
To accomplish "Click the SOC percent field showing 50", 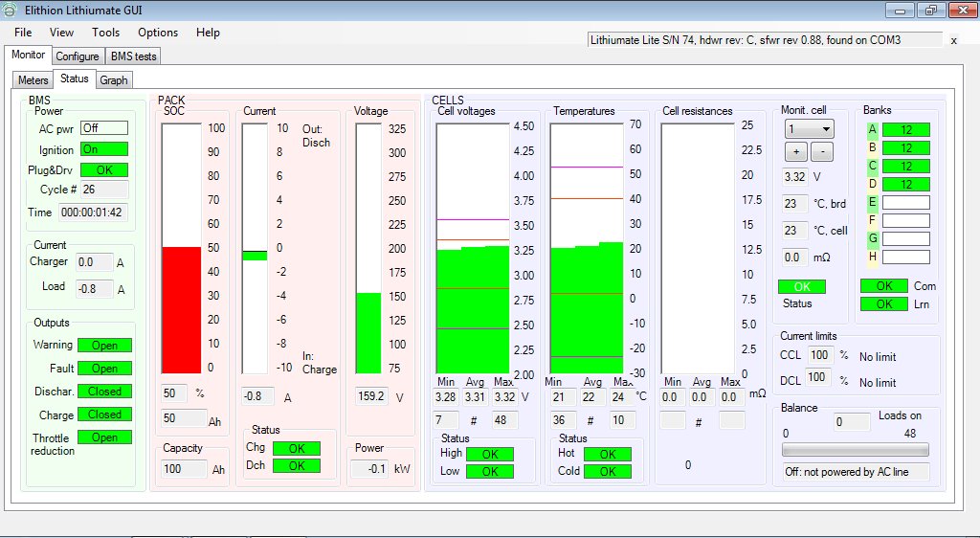I will pyautogui.click(x=174, y=393).
